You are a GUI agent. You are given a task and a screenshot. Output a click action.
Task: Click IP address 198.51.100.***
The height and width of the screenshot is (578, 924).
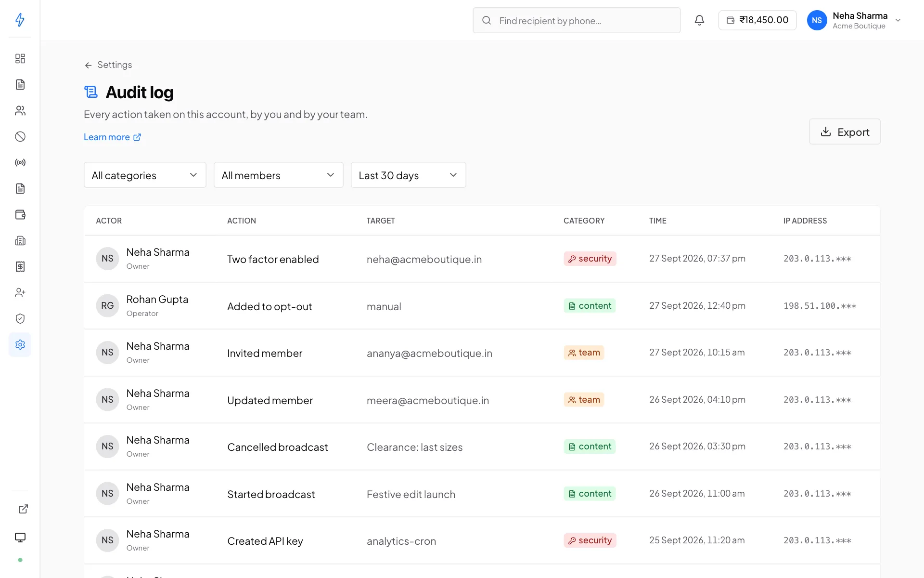820,306
